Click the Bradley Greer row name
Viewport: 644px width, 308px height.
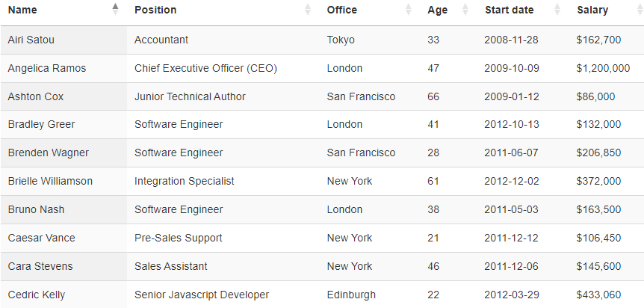click(x=41, y=125)
